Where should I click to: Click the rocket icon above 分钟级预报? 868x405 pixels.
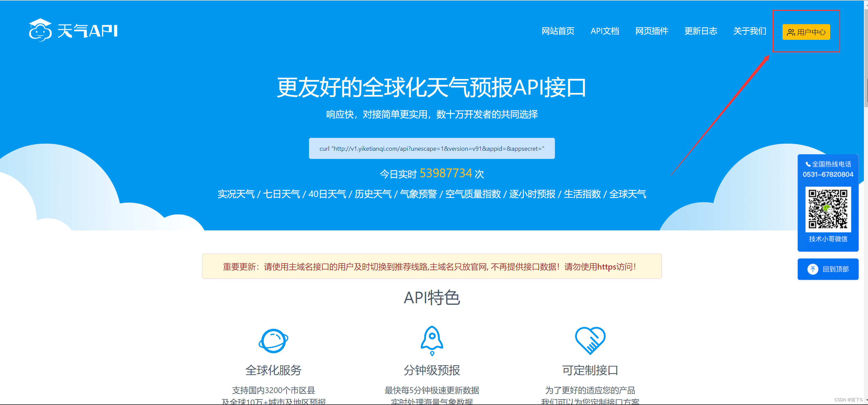(x=432, y=340)
